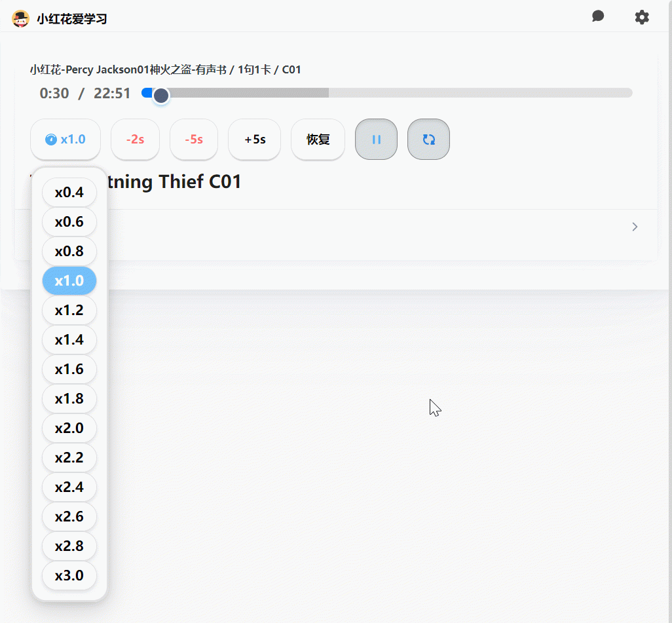Screen dimensions: 672x623
Task: Set playback speed to x1.6
Action: (x=69, y=369)
